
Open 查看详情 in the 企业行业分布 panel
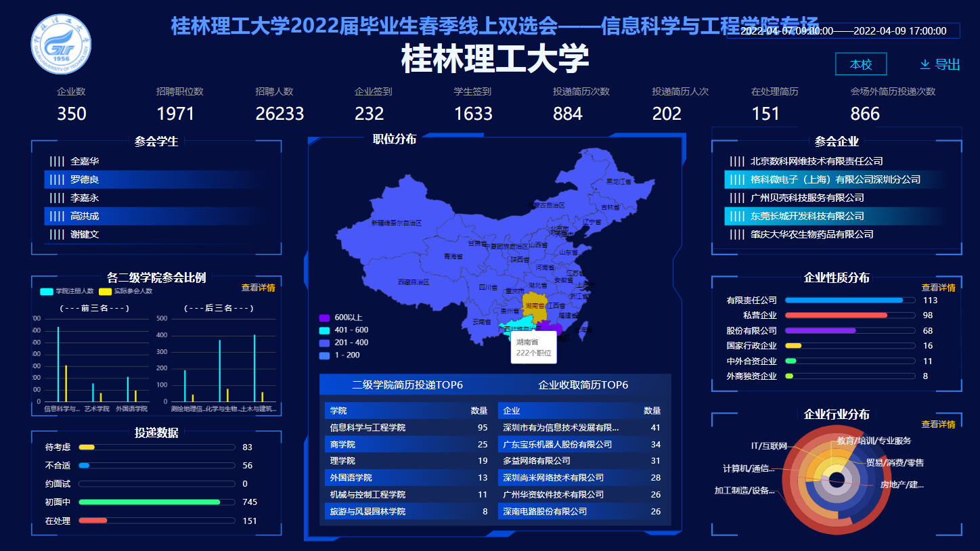click(938, 424)
